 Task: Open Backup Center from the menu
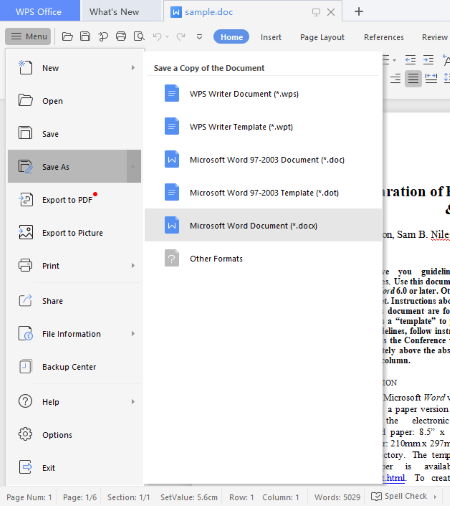(x=74, y=367)
